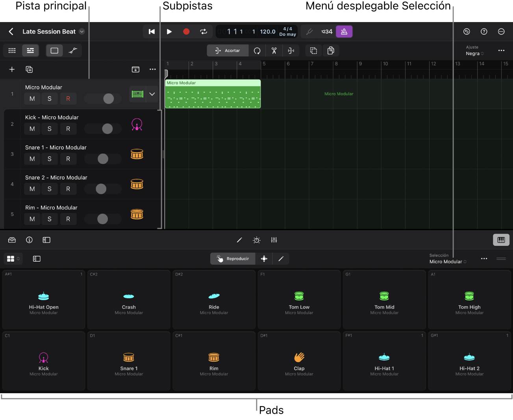Tap the pencil edit icon above pads
The height and width of the screenshot is (420, 513).
pos(281,259)
